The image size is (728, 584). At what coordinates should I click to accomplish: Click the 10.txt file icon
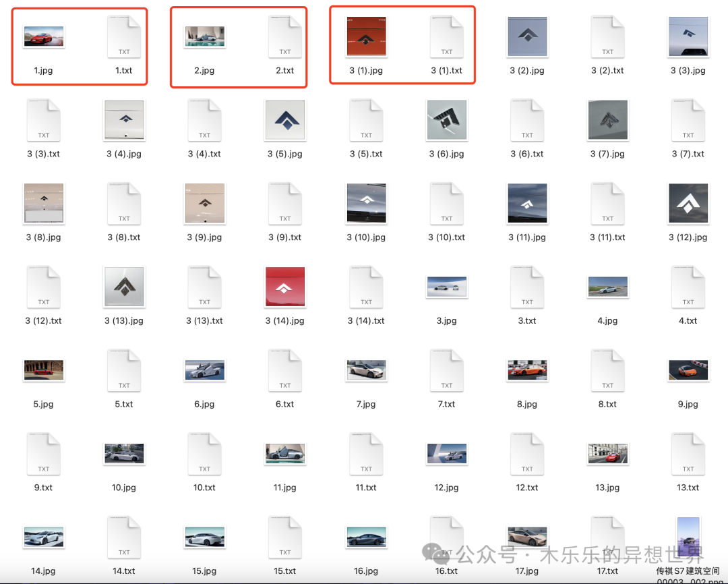point(205,453)
